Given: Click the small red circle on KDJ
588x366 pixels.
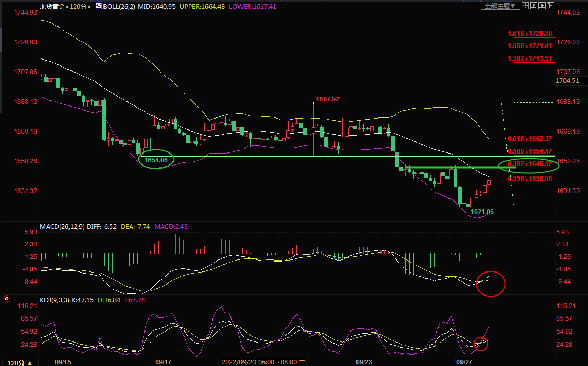Looking at the screenshot, I should click(481, 343).
